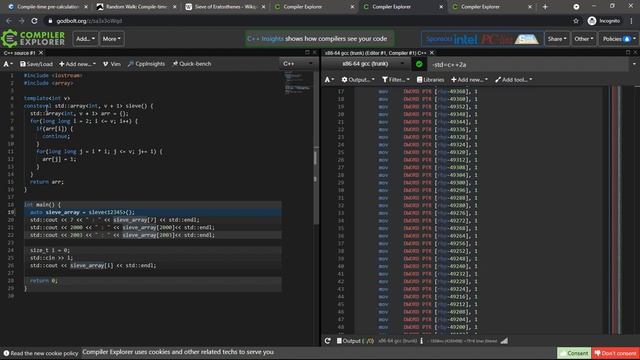Click the Don't consent button
640x360 pixels.
tap(615, 353)
